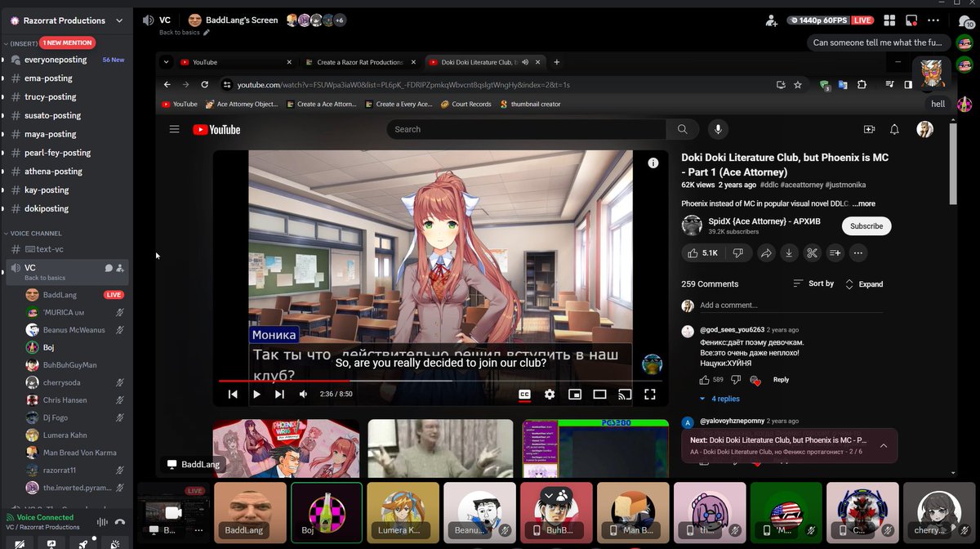Viewport: 980px width, 549px height.
Task: Mute the Doki Doki tab audio icon
Action: tap(525, 62)
